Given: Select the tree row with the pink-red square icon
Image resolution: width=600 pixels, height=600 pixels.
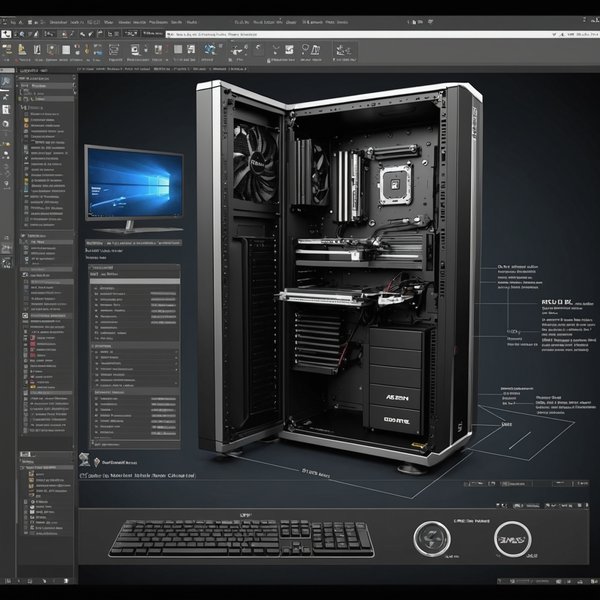Looking at the screenshot, I should click(x=46, y=344).
